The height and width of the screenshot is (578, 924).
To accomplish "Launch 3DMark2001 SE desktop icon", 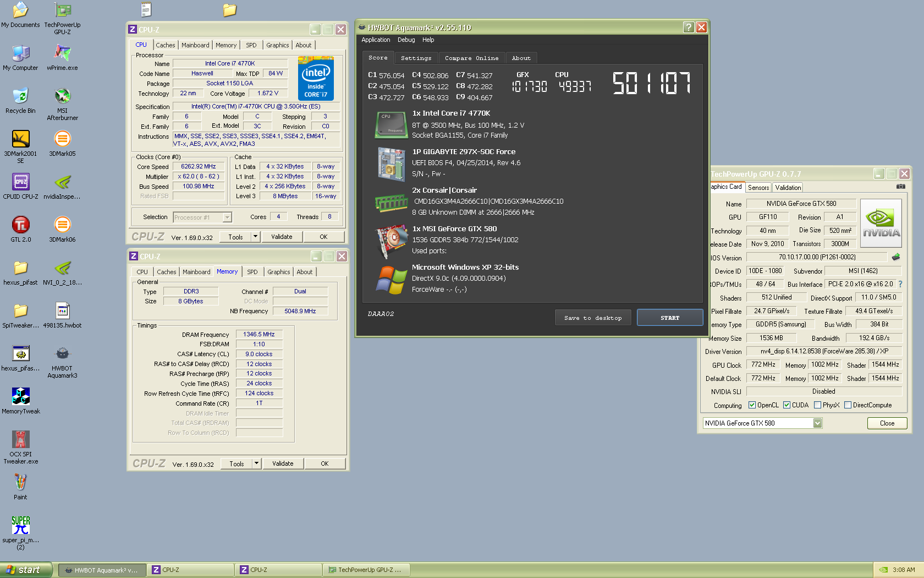I will coord(20,147).
